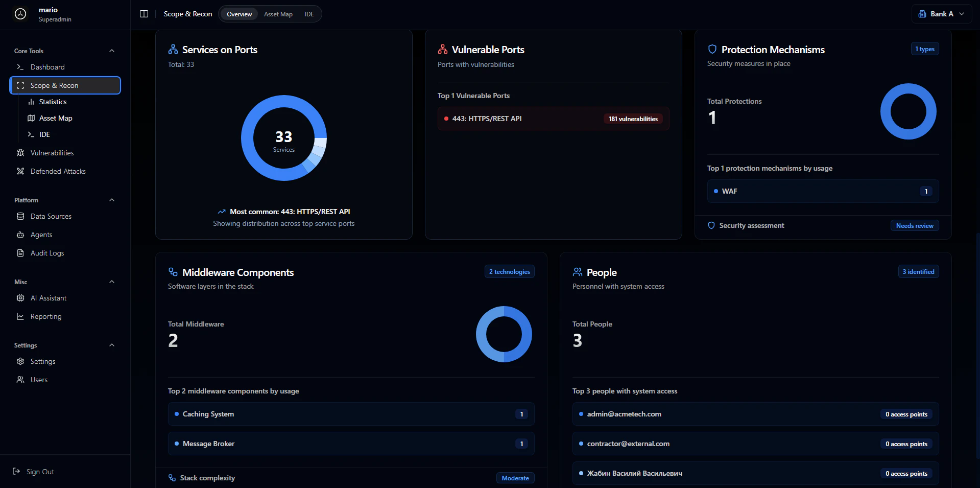Image resolution: width=980 pixels, height=488 pixels.
Task: Collapse the Settings section chevron
Action: (x=112, y=345)
